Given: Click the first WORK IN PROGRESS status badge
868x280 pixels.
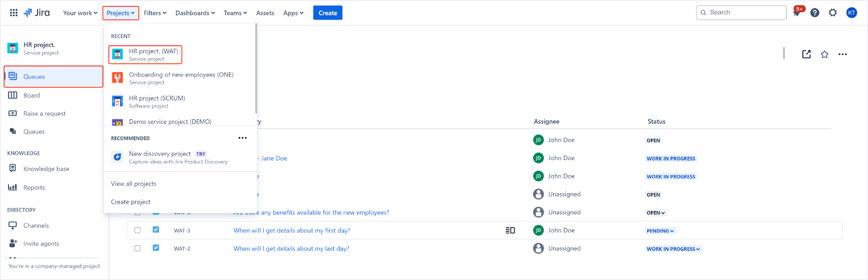Looking at the screenshot, I should point(671,158).
